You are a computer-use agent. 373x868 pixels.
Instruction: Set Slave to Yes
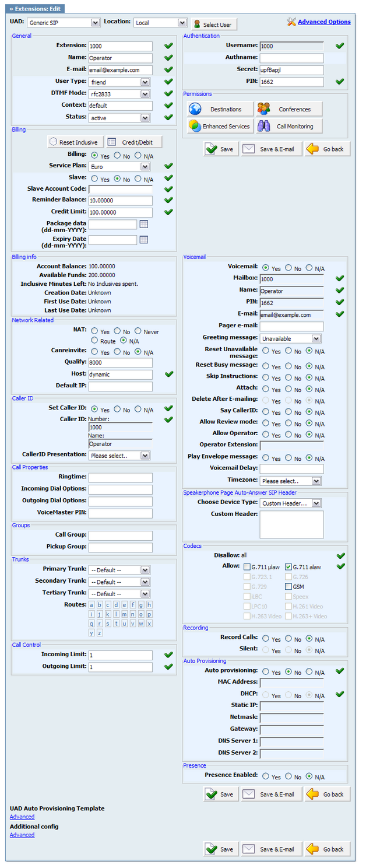coord(94,179)
